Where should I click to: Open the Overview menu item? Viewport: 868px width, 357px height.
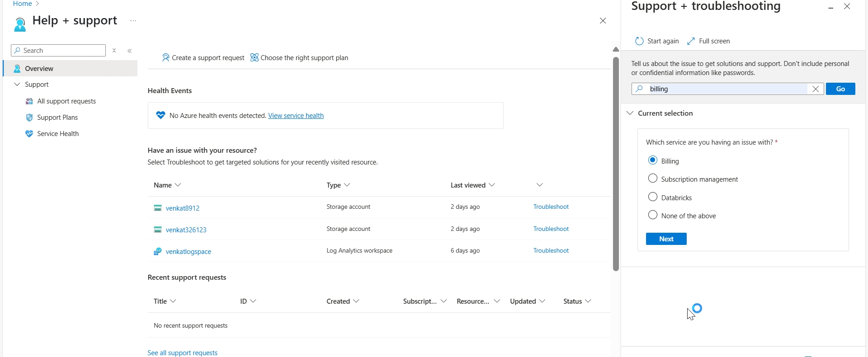(x=70, y=69)
